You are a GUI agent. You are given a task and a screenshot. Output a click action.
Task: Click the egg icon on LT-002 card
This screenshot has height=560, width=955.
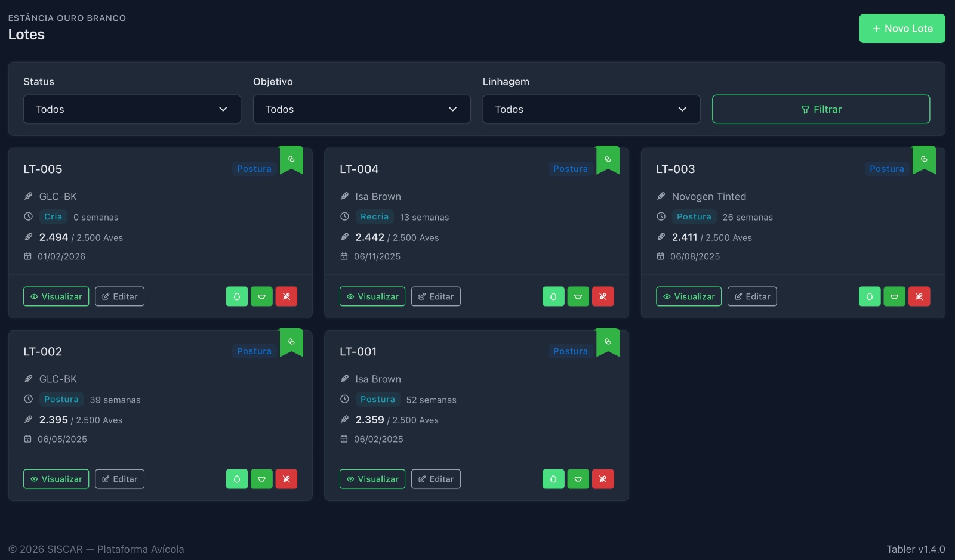point(236,479)
